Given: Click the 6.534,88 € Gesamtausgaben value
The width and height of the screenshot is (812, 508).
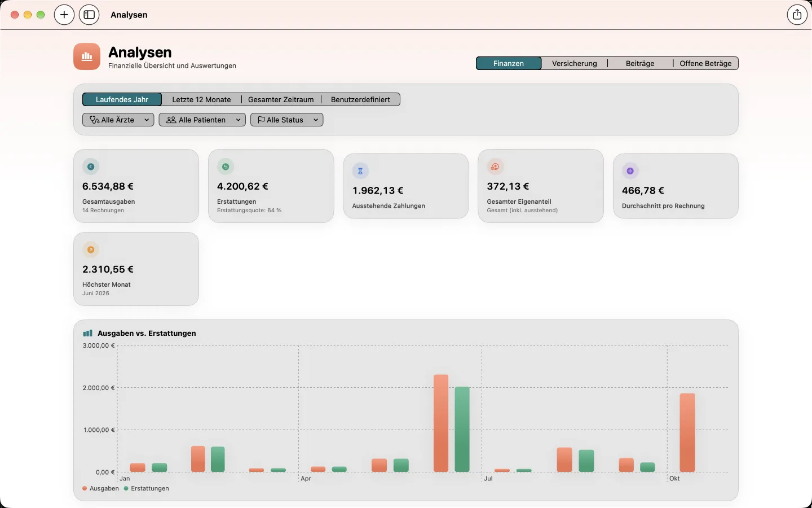Looking at the screenshot, I should tap(108, 186).
